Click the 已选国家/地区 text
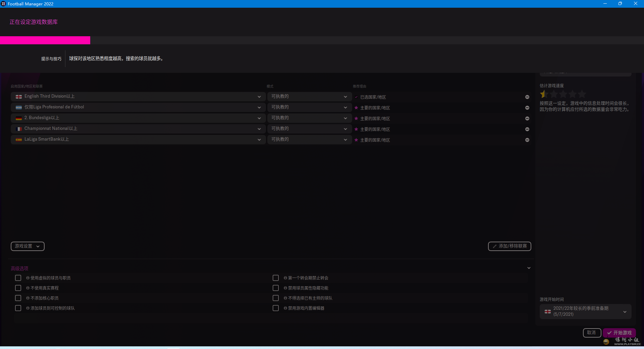The height and width of the screenshot is (349, 644). click(x=373, y=97)
